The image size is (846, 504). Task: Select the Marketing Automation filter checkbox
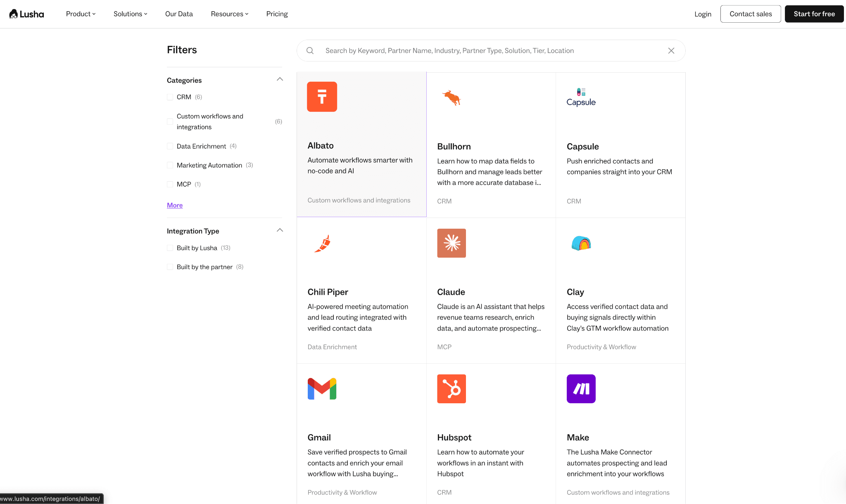(170, 165)
